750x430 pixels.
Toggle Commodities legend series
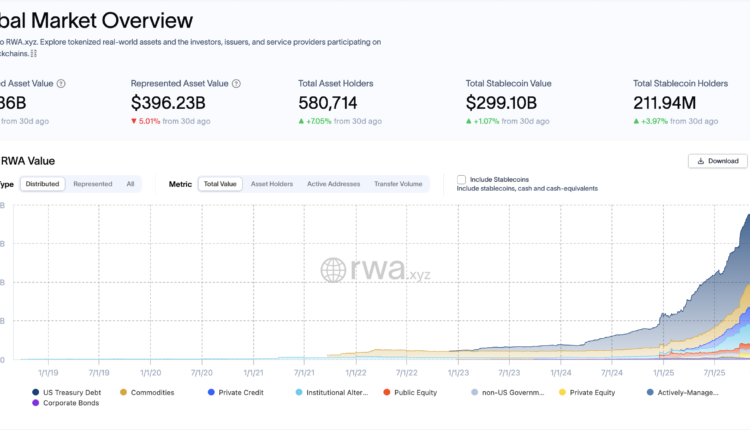(150, 392)
